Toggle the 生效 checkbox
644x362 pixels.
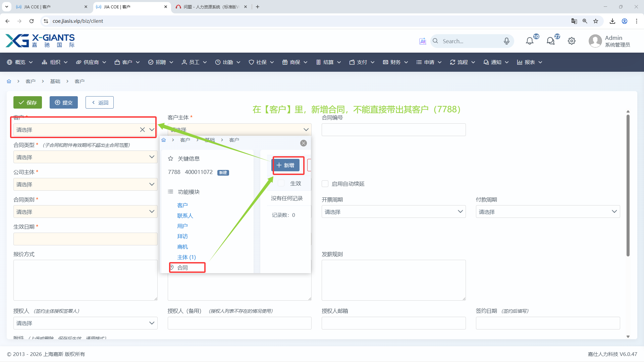[x=281, y=183]
